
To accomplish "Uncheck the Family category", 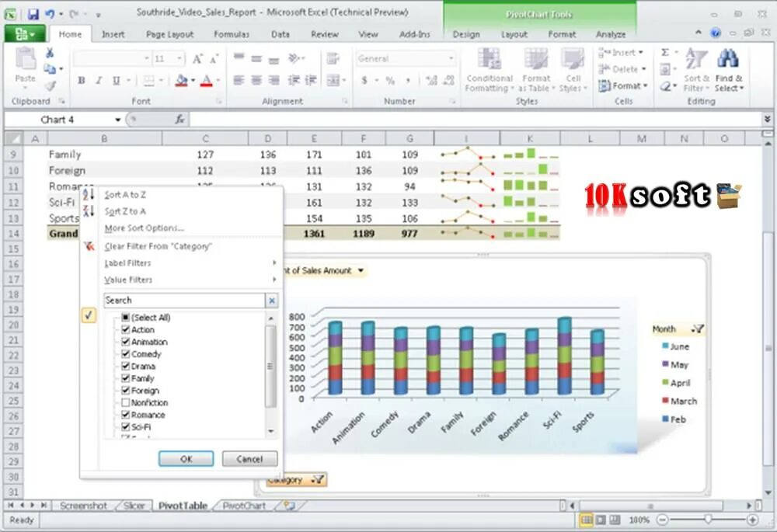I will coord(125,378).
